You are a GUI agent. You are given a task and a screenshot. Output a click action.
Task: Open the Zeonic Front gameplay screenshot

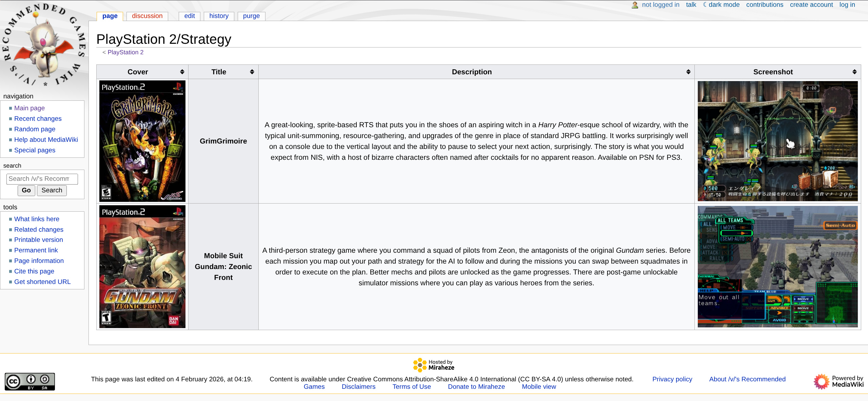[x=777, y=266]
